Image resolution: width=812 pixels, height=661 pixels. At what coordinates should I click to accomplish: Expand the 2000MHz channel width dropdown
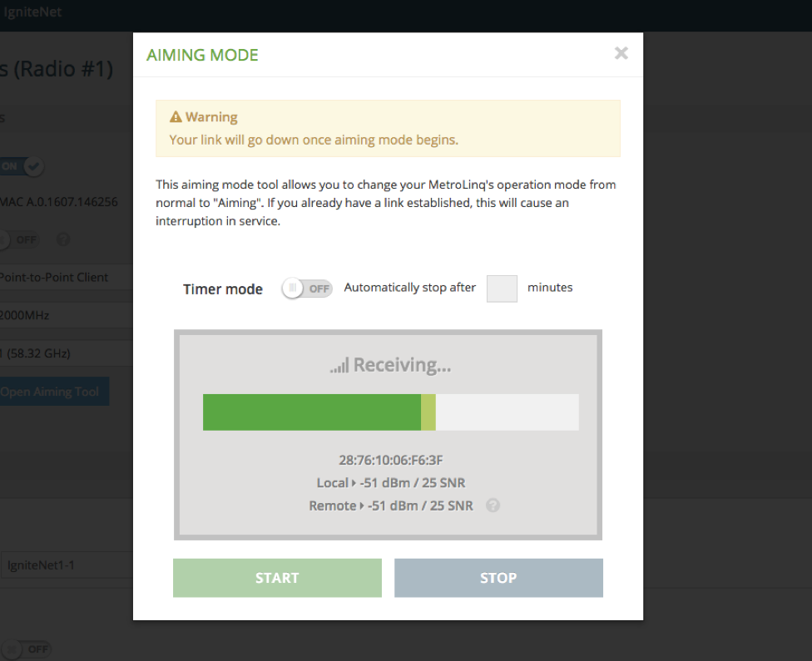click(67, 316)
